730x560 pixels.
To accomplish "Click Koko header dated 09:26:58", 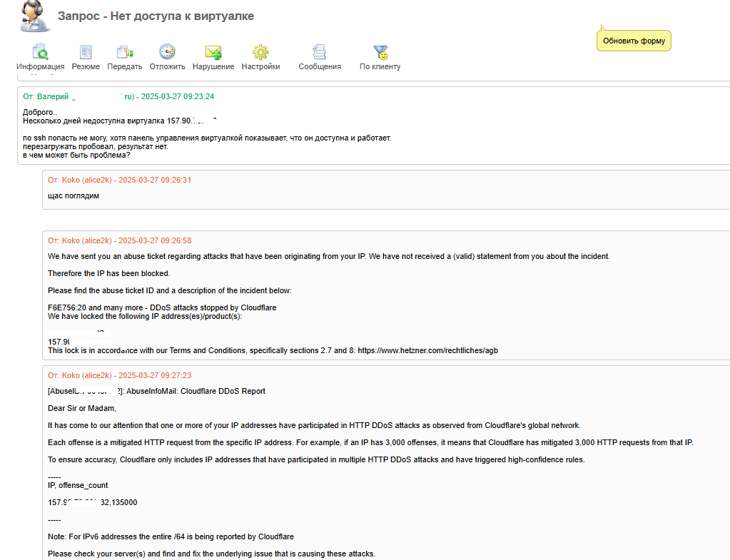I will pyautogui.click(x=119, y=240).
